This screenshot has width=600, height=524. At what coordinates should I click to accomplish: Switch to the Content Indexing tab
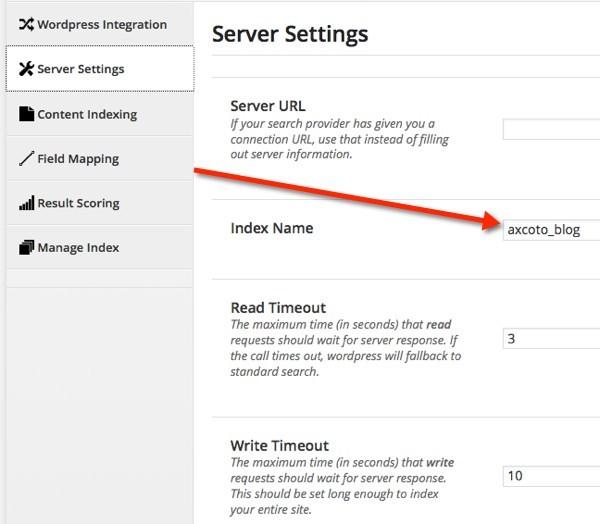[x=99, y=114]
